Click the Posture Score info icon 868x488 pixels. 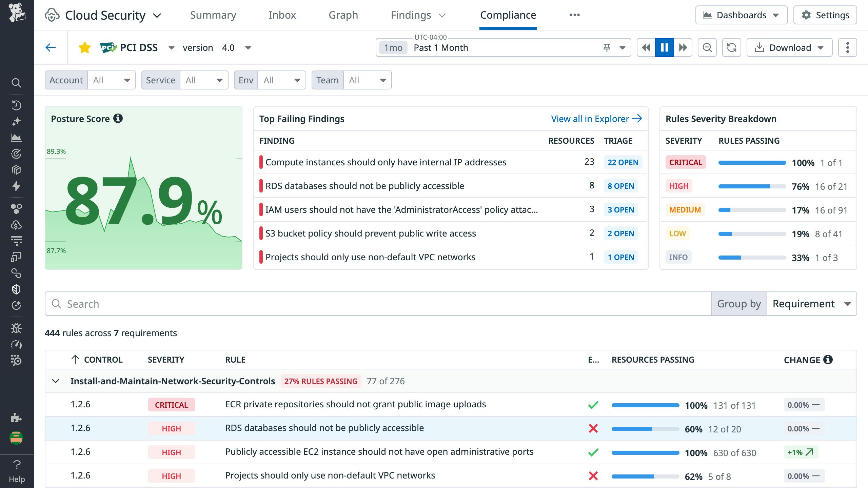(118, 119)
